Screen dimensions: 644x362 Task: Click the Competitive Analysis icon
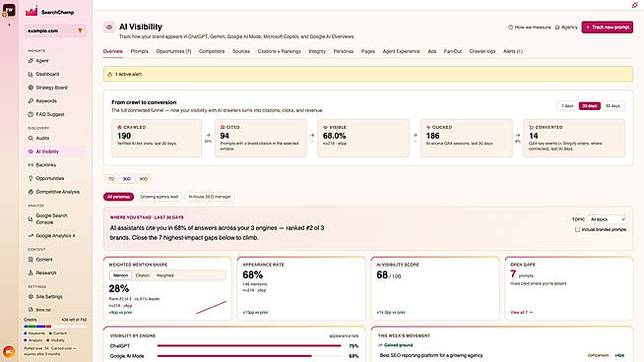[x=31, y=192]
